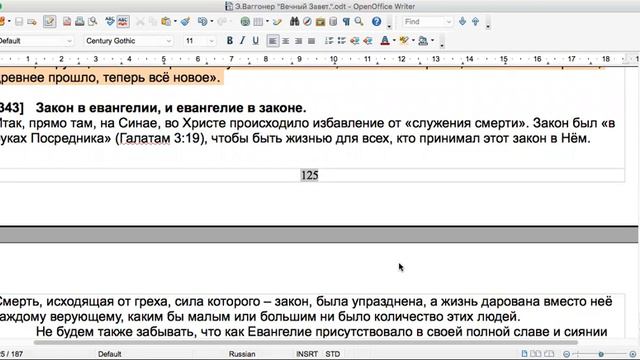Click the Save document icon

click(19, 22)
